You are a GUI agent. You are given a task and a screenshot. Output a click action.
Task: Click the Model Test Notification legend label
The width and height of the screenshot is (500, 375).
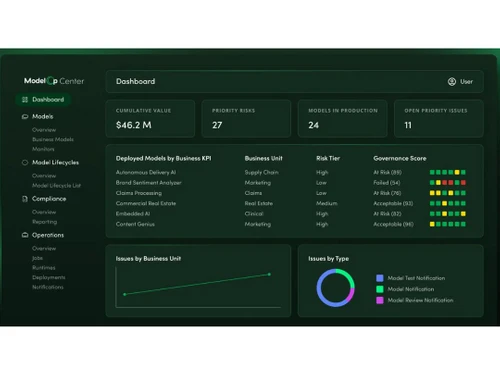(416, 278)
